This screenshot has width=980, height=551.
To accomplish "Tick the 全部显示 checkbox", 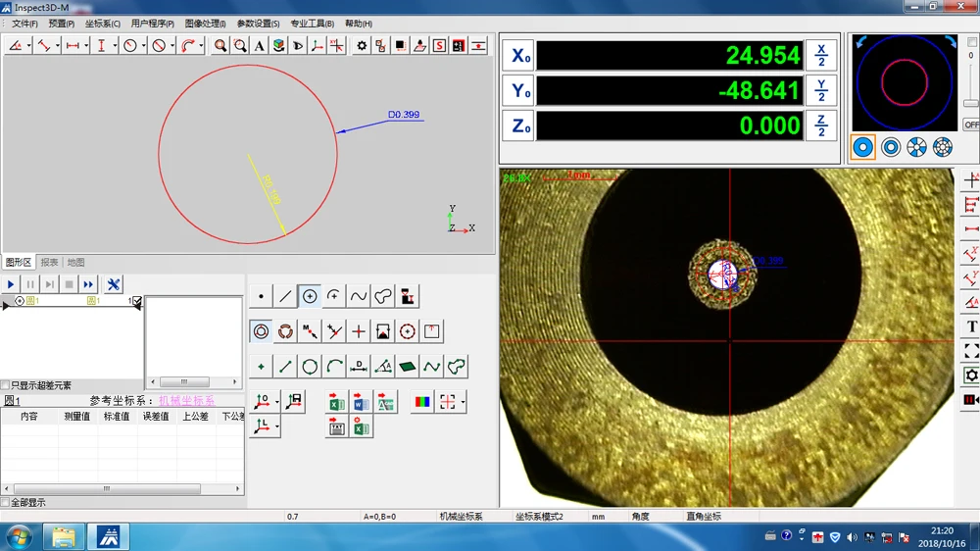I will (6, 502).
